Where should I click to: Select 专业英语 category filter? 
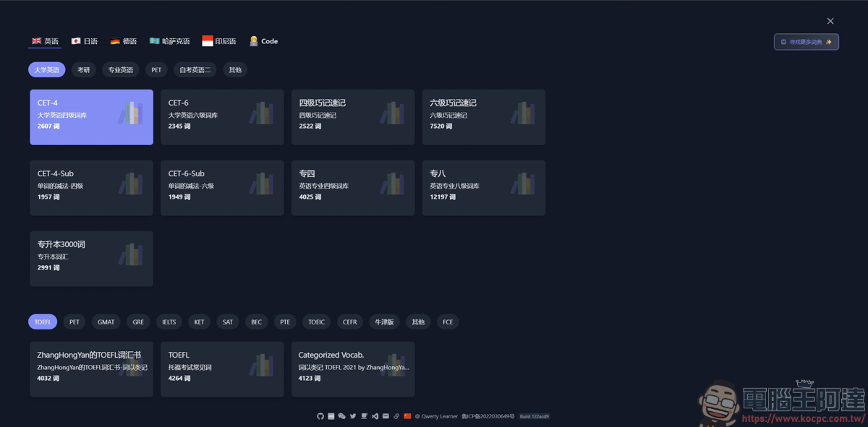point(121,70)
